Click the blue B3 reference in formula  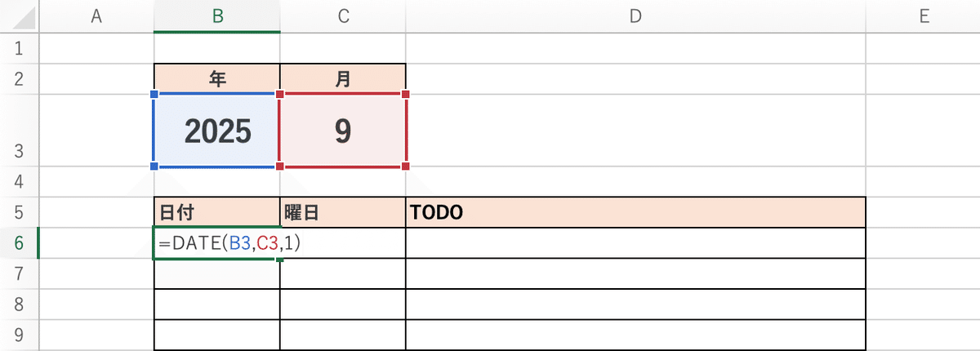coord(240,243)
